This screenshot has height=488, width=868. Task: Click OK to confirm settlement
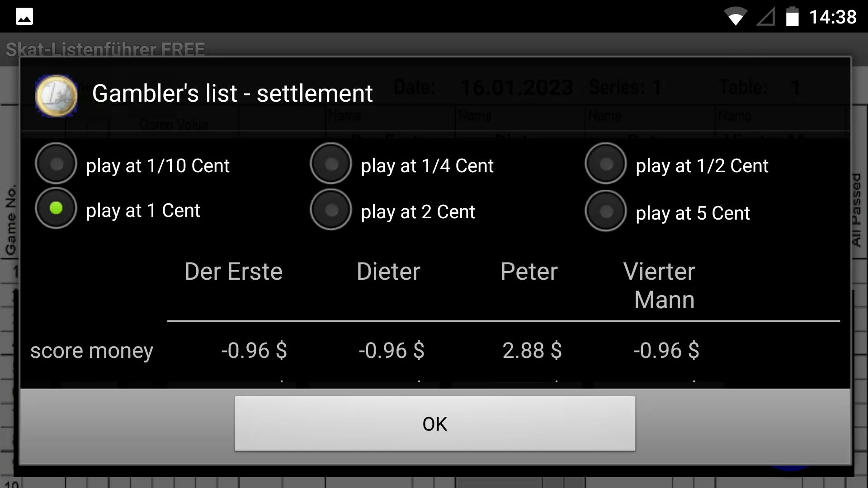point(434,424)
